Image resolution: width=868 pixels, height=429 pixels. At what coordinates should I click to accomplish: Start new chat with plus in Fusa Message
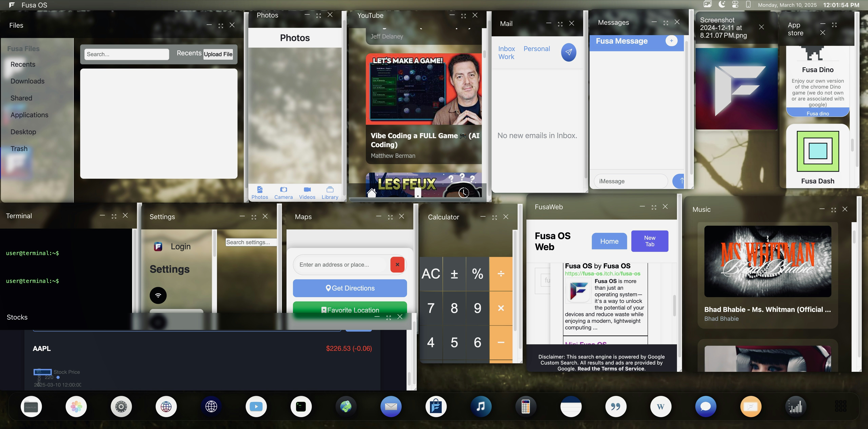point(672,41)
